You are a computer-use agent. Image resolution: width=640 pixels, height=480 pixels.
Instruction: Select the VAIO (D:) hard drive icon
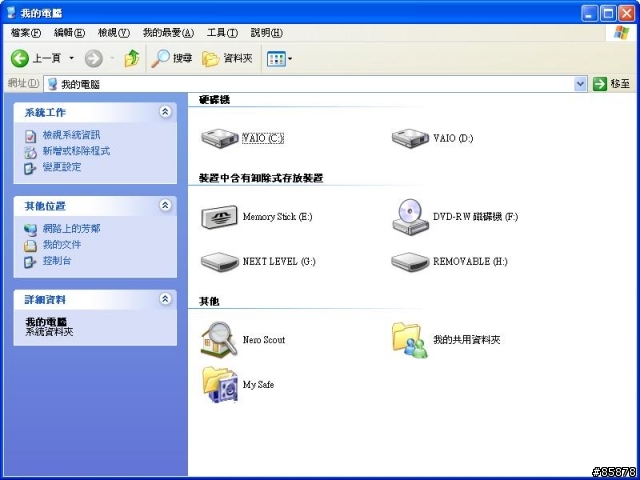410,138
